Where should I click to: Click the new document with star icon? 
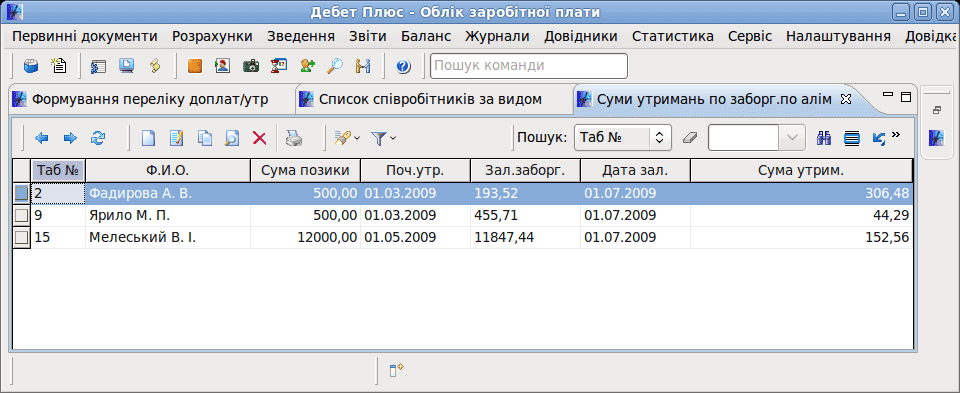tap(59, 66)
